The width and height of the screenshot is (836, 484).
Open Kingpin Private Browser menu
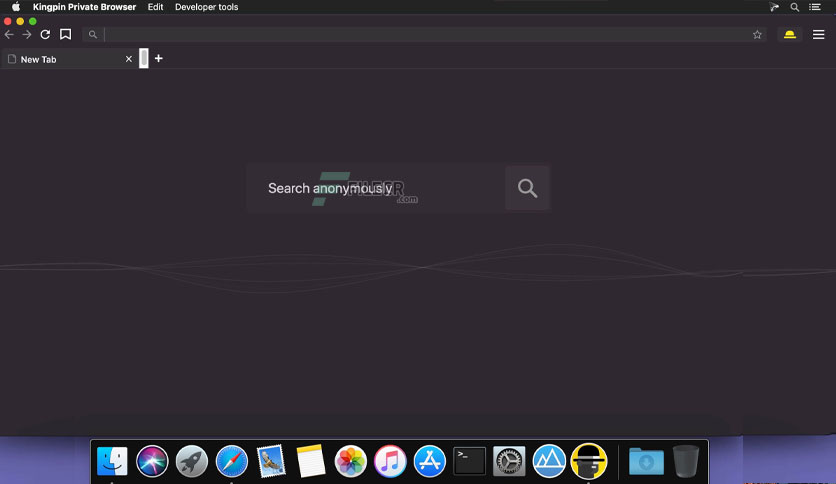point(84,7)
